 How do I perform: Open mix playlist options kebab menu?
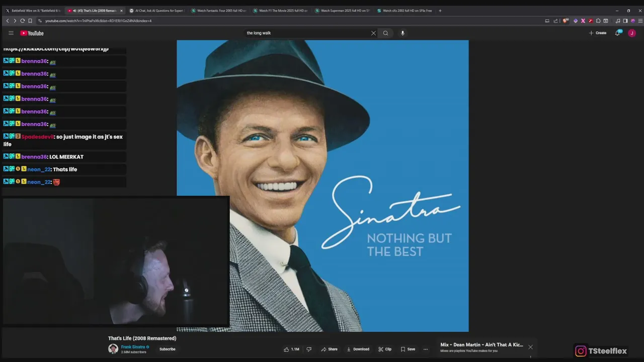point(530,357)
